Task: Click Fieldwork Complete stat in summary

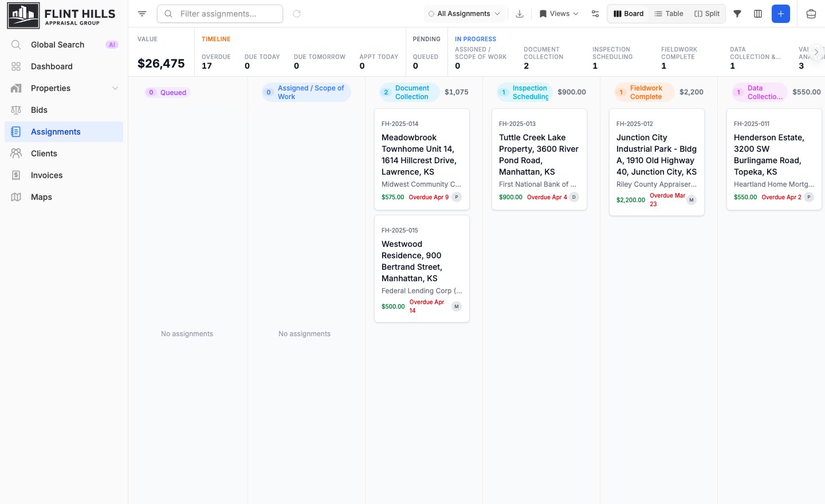Action: (679, 58)
